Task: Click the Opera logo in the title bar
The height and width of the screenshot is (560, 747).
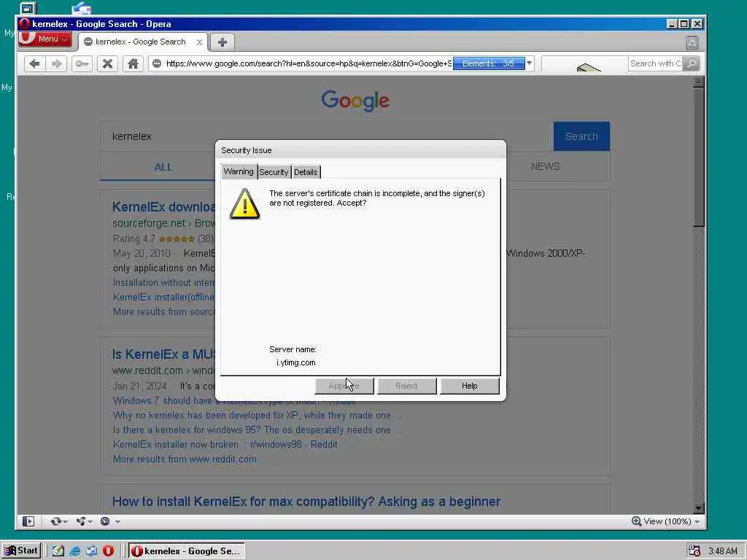Action: coord(25,24)
